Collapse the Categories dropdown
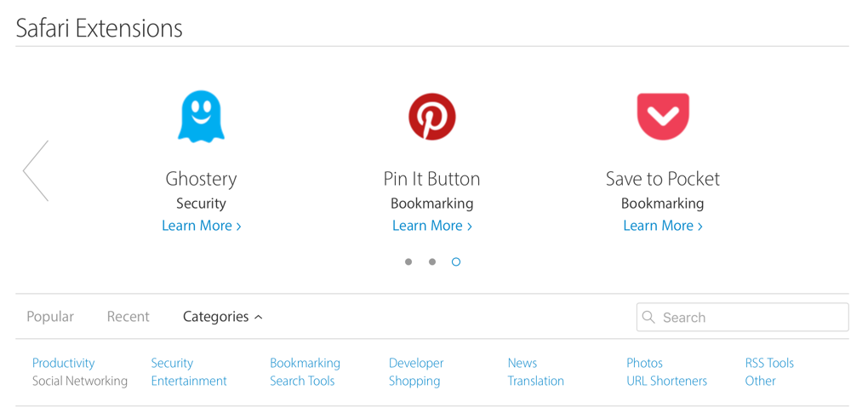 point(223,317)
